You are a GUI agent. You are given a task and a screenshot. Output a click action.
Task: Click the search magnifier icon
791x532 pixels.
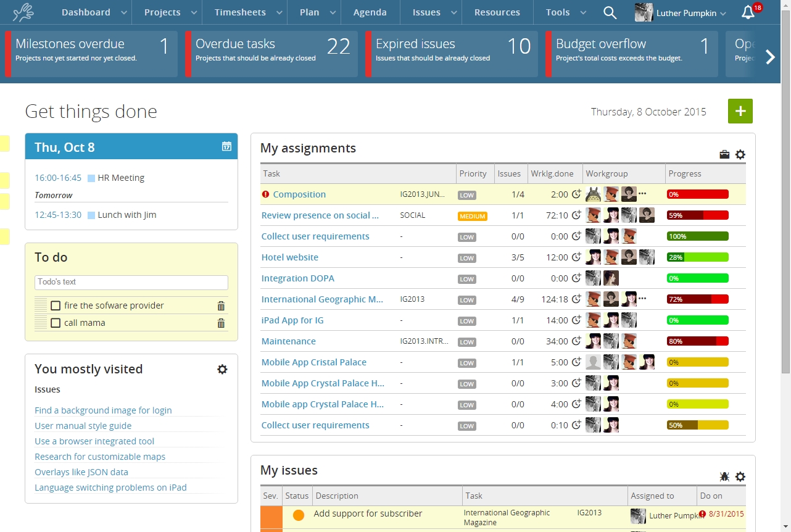pyautogui.click(x=610, y=12)
